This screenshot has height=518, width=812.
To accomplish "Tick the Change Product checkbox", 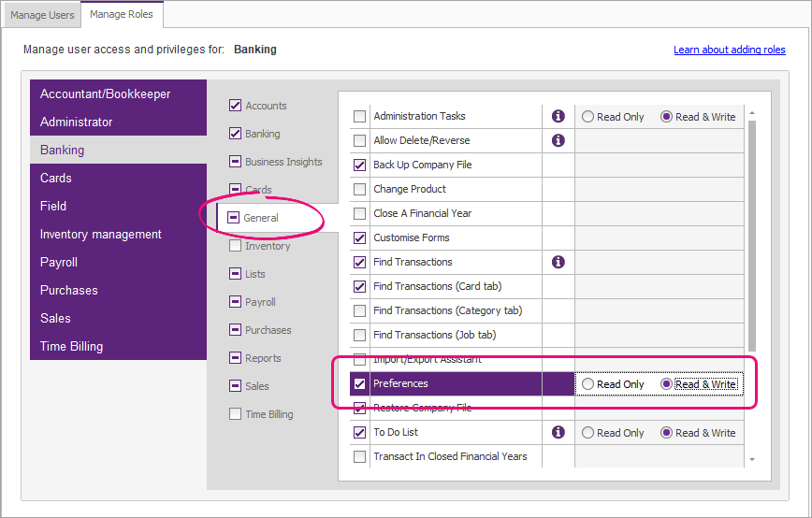I will coord(359,190).
